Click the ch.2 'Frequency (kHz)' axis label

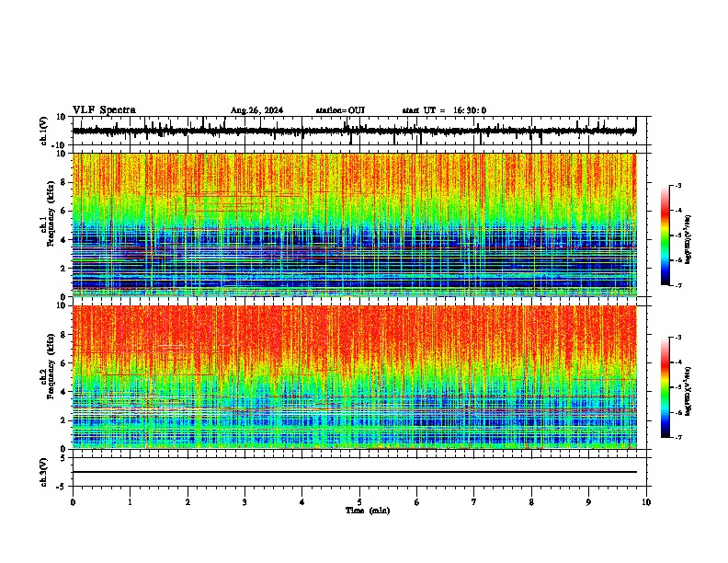point(50,366)
